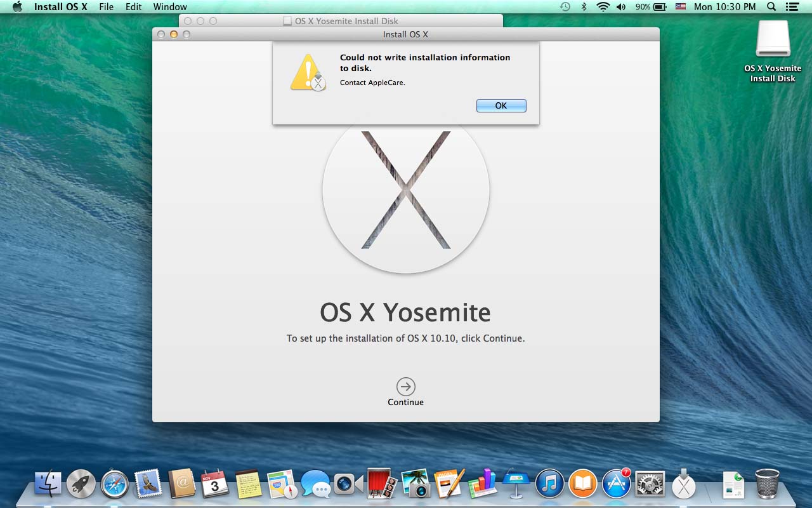Open the Bluetooth status menu
Screen dimensions: 812x508
pyautogui.click(x=584, y=7)
